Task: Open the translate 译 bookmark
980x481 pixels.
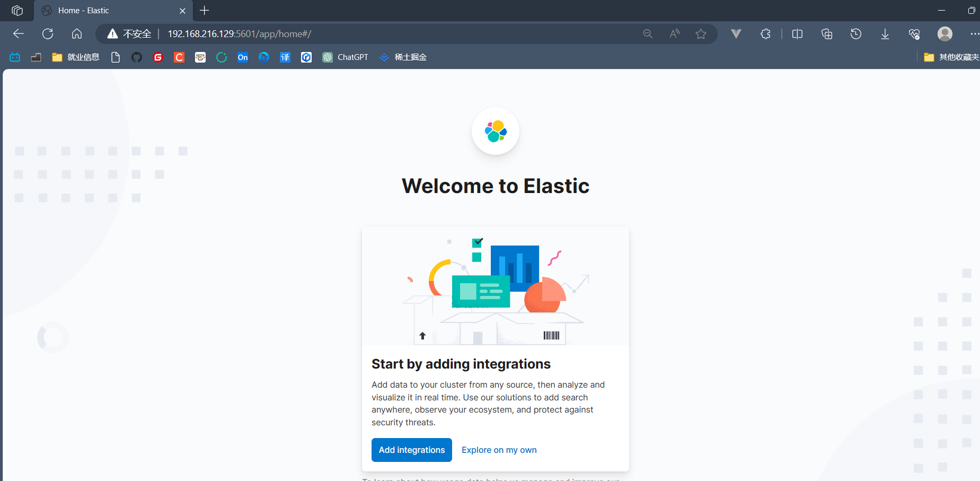Action: click(x=285, y=57)
